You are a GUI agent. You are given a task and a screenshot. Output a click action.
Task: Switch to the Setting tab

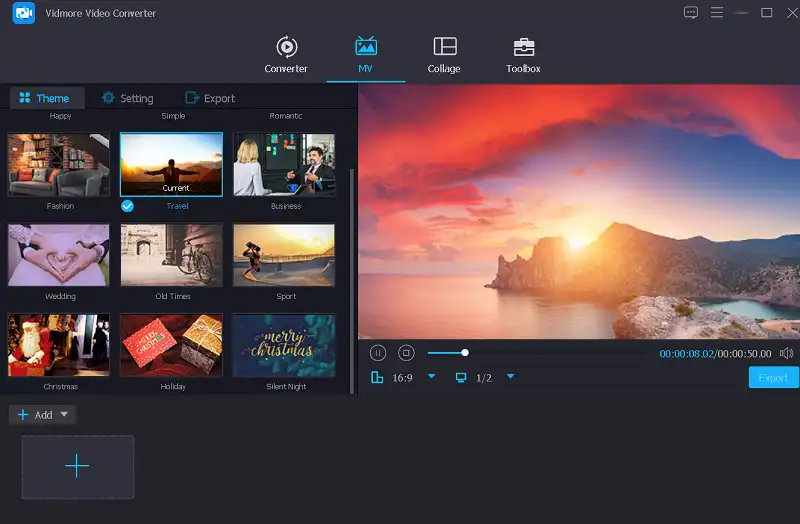pyautogui.click(x=127, y=98)
